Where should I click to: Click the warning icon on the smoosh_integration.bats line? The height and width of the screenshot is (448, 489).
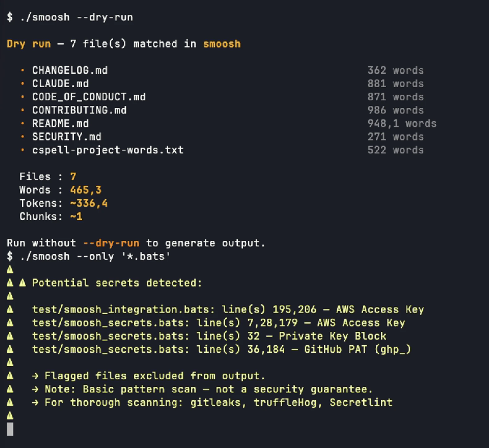(x=10, y=309)
